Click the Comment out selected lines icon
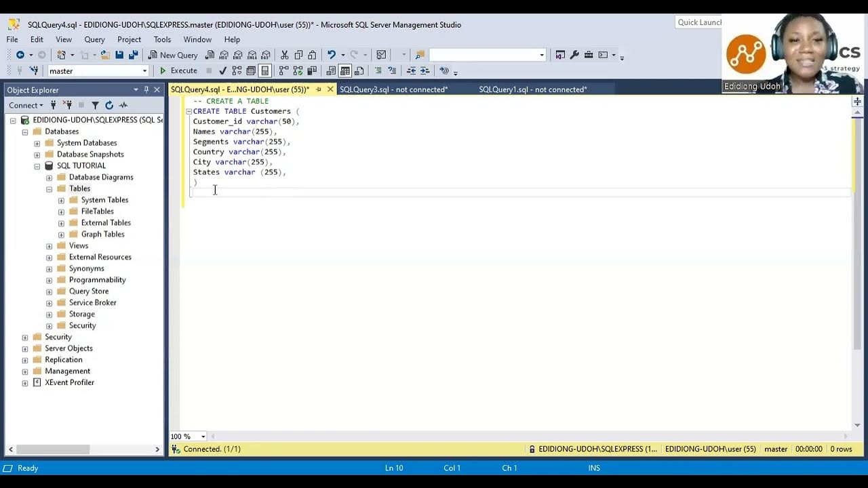Screen dimensions: 868x488 (378, 70)
